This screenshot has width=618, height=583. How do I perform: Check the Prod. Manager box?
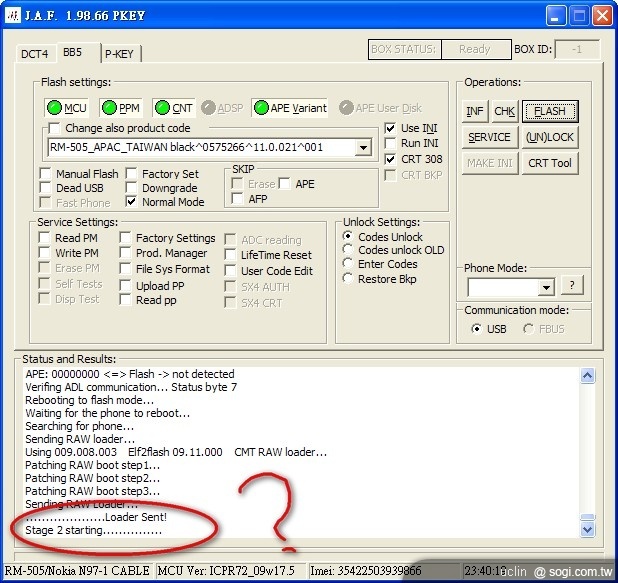click(x=125, y=253)
